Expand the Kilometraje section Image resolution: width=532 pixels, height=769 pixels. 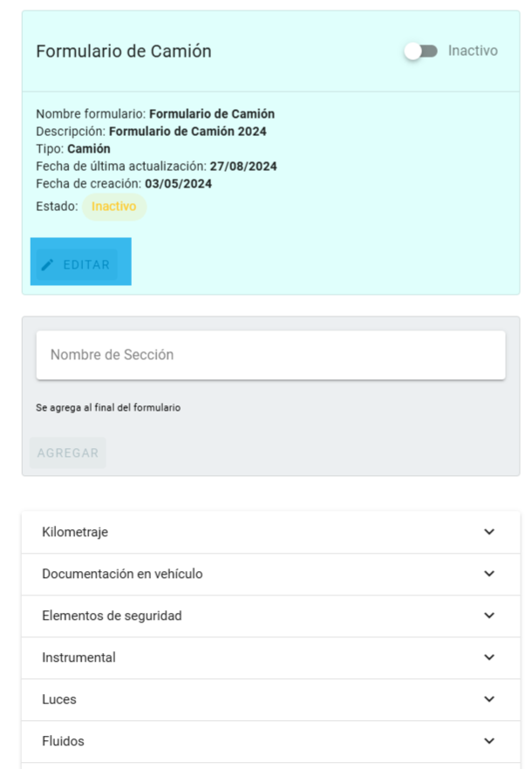click(x=262, y=532)
